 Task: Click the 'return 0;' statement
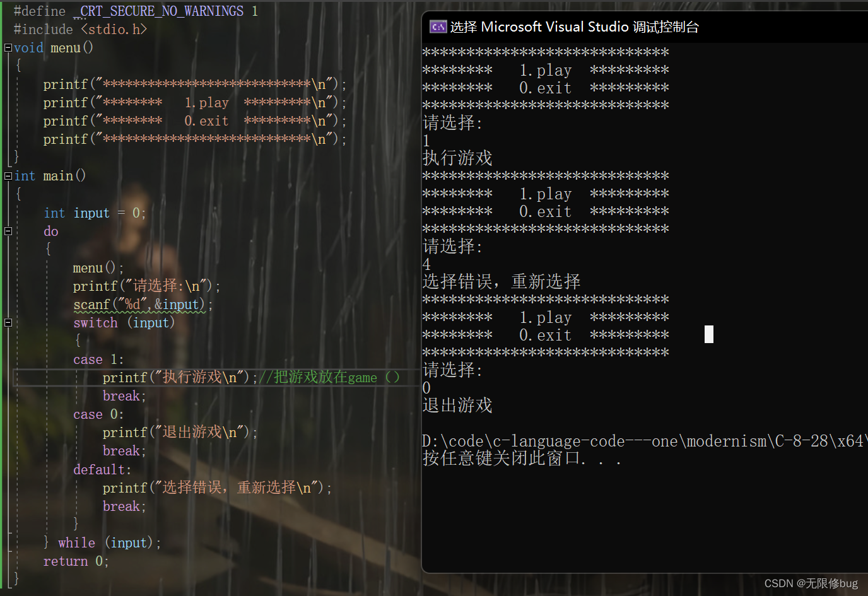tap(76, 561)
